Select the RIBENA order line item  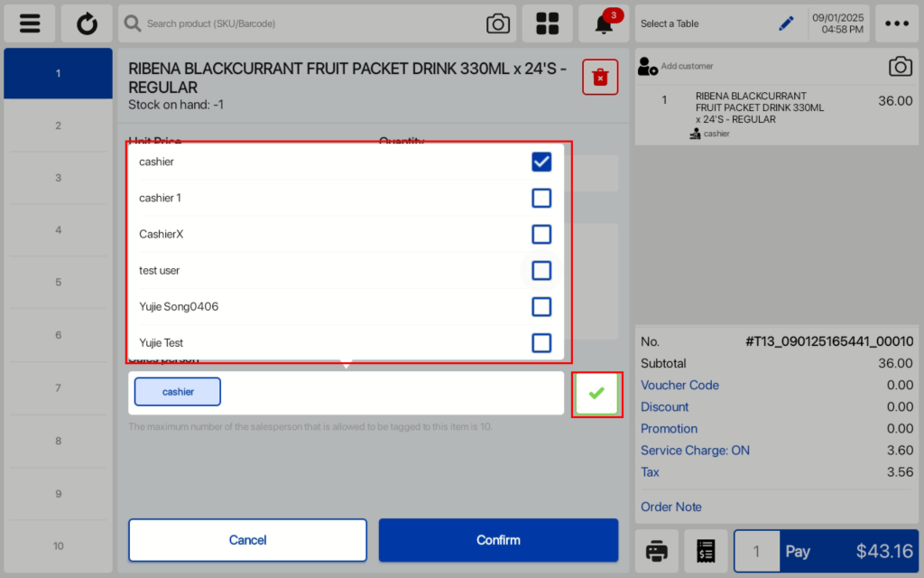(x=777, y=116)
